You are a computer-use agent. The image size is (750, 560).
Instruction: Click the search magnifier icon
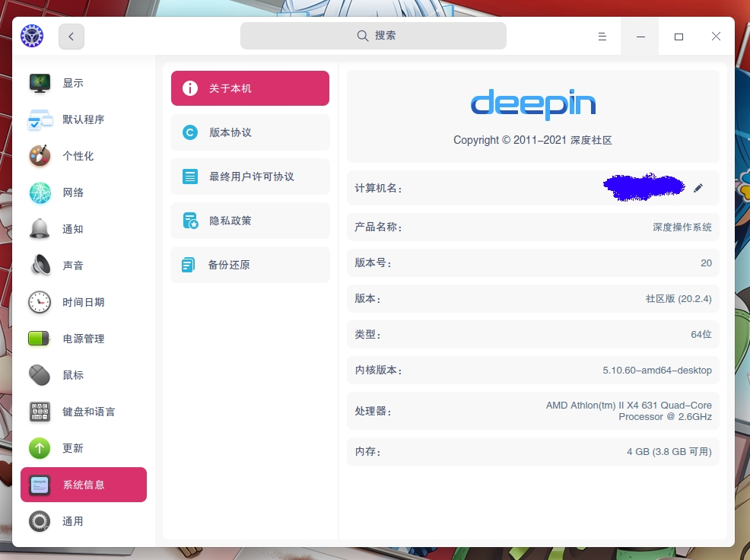pyautogui.click(x=363, y=36)
